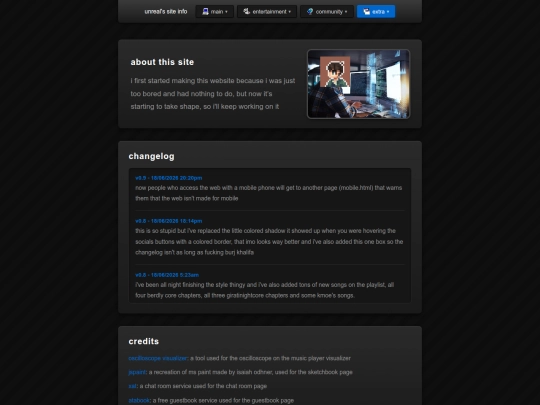Click the description of the sketchbook page credit

(x=251, y=372)
